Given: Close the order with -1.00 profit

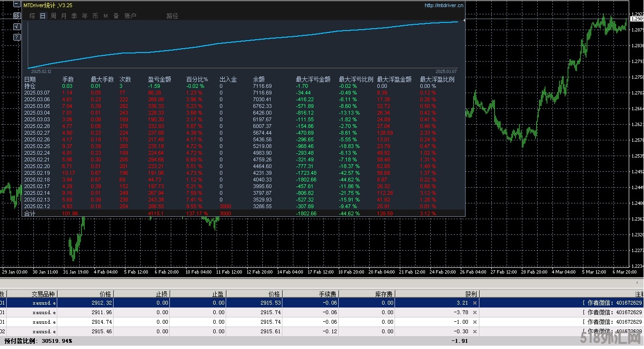Looking at the screenshot, I should tap(475, 322).
